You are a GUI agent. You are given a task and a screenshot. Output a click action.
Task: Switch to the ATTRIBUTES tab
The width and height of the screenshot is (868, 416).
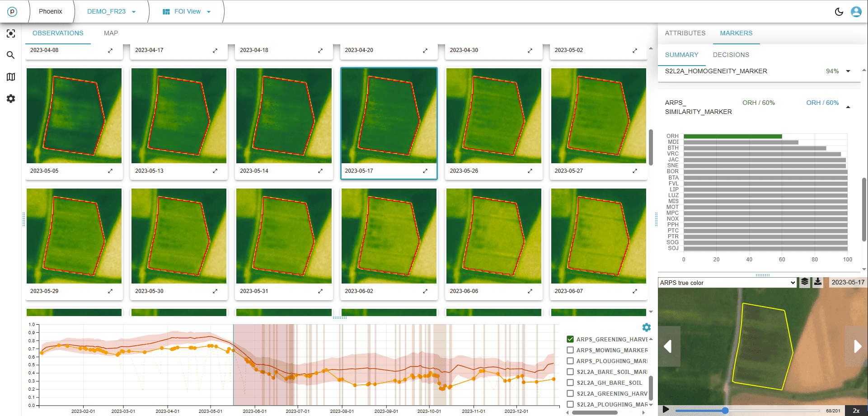point(685,33)
